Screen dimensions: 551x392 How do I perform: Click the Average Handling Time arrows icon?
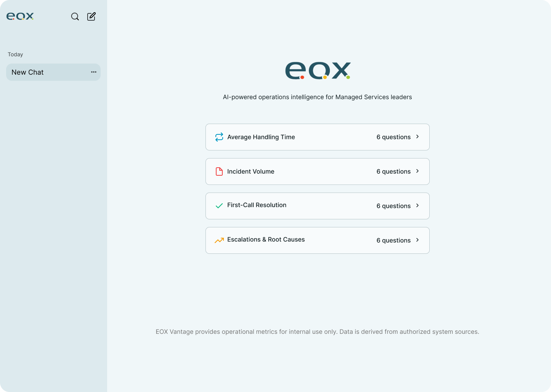[219, 137]
